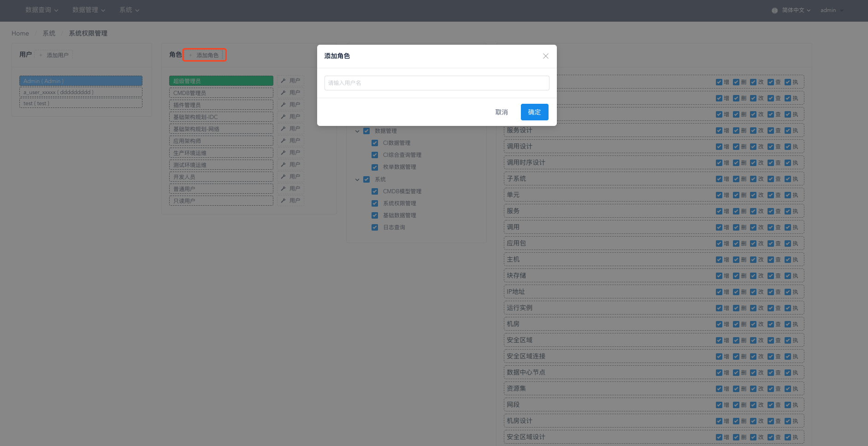Uncheck 改 permission for 子系统
The image size is (868, 446).
[x=753, y=179]
